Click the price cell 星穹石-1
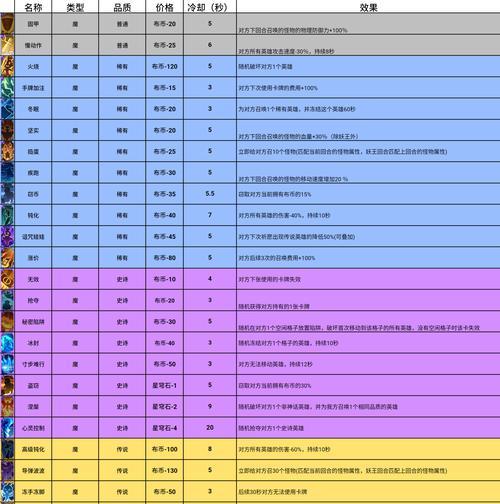 pos(165,386)
